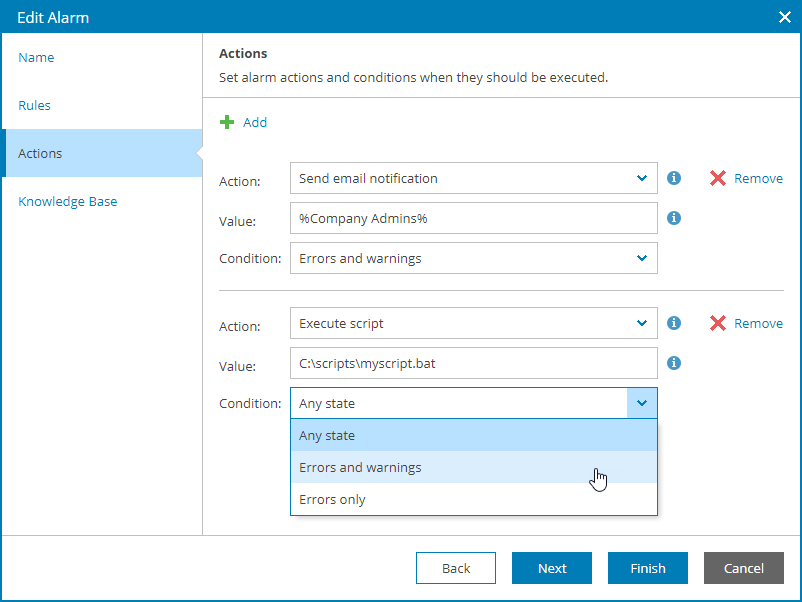Screen dimensions: 802x602
Task: Open the Send email notification action dropdown
Action: [x=641, y=178]
